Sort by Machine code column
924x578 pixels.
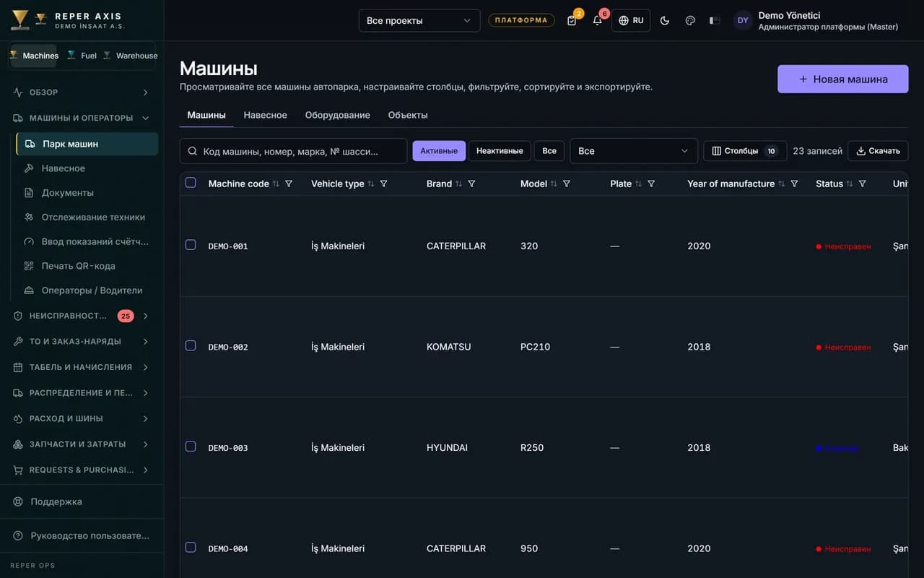[276, 184]
